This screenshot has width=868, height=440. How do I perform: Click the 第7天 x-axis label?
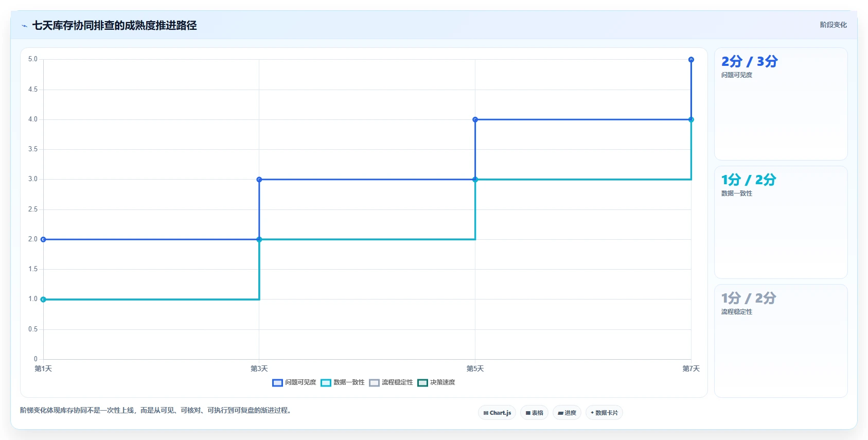(691, 368)
